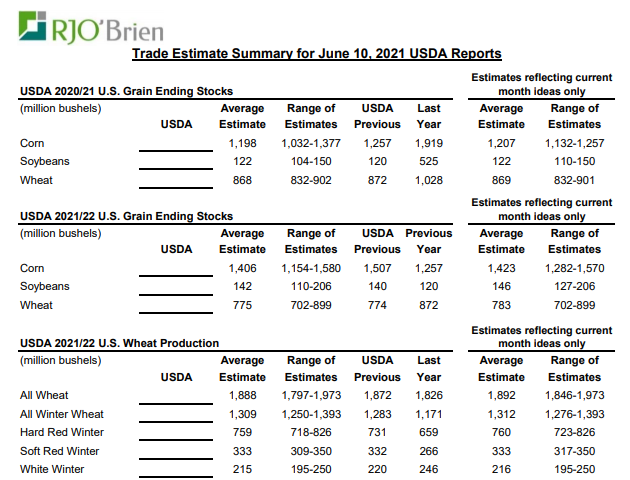The height and width of the screenshot is (480, 630).
Task: Click the All Winter Wheat row label
Action: click(62, 414)
